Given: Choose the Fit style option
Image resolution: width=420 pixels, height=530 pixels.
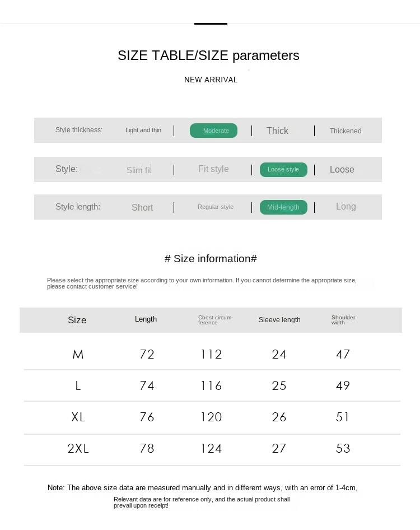Looking at the screenshot, I should 213,169.
